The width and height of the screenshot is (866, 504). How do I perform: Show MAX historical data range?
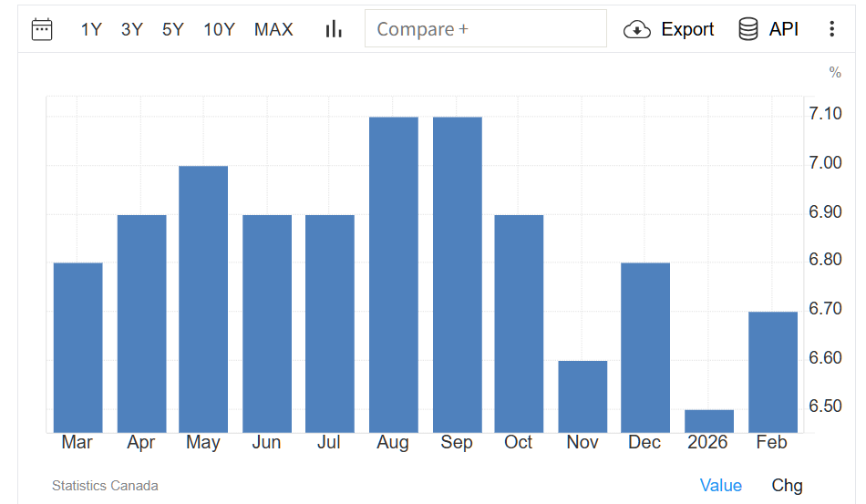(273, 29)
